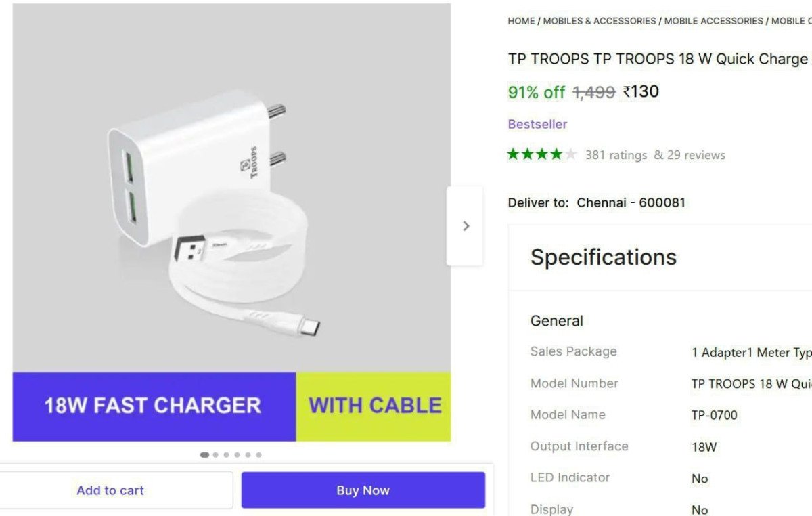This screenshot has height=516, width=812.
Task: Change delivery location Chennai - 600081
Action: tap(631, 202)
